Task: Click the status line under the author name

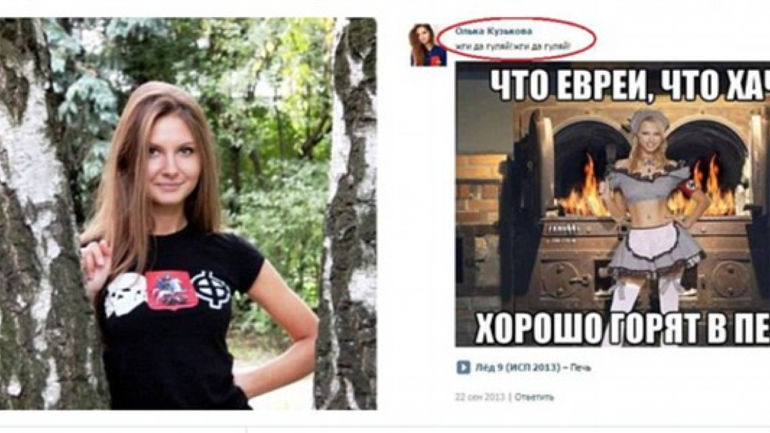Action: [x=513, y=46]
